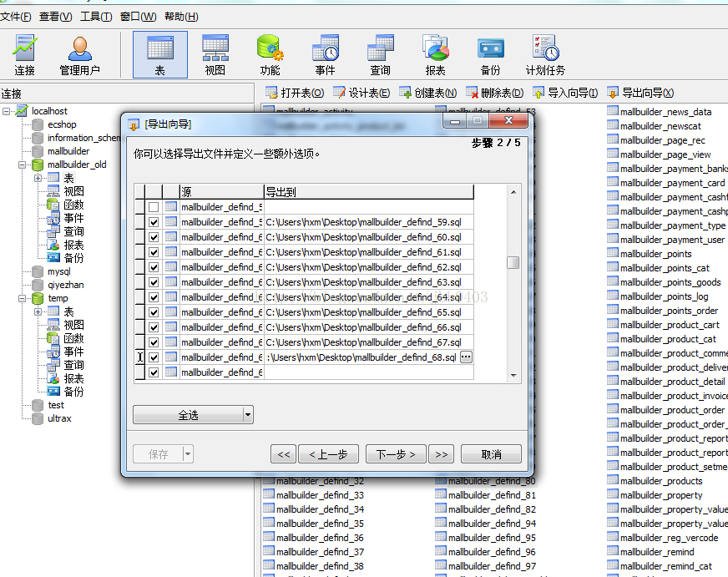Open the 工具(T) menu

click(96, 17)
